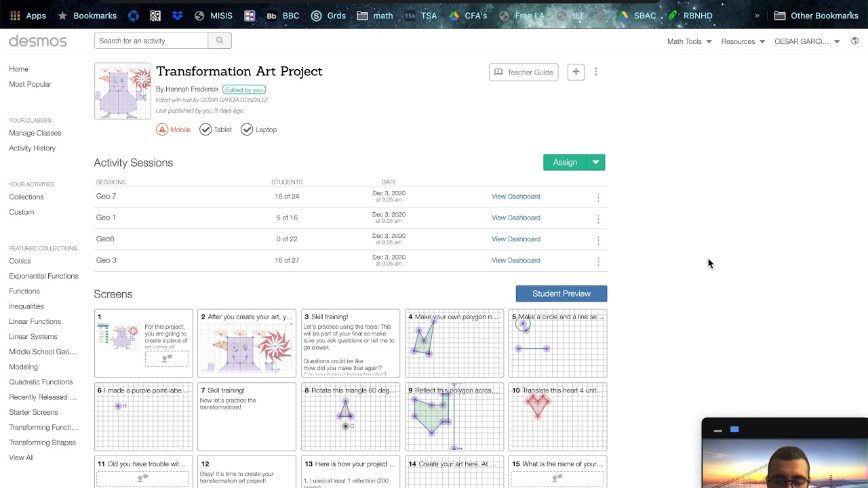The image size is (868, 488).
Task: Open screen 10 'Translate this heart' thumbnail
Action: [x=558, y=417]
